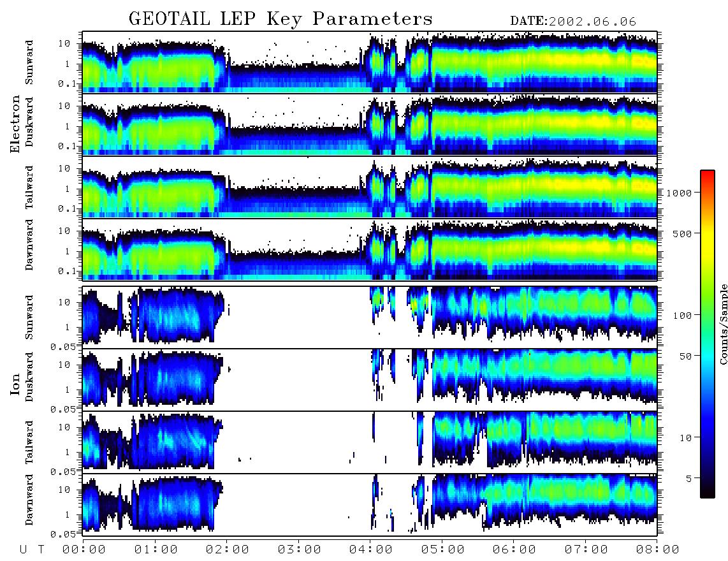Image resolution: width=728 pixels, height=561 pixels.
Task: Click the "U T" time axis label
Action: pos(33,550)
